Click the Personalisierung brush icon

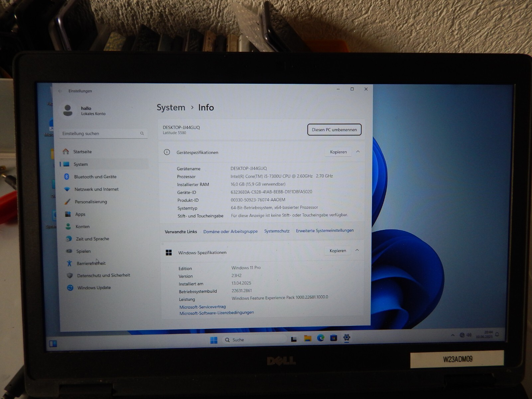(x=67, y=201)
